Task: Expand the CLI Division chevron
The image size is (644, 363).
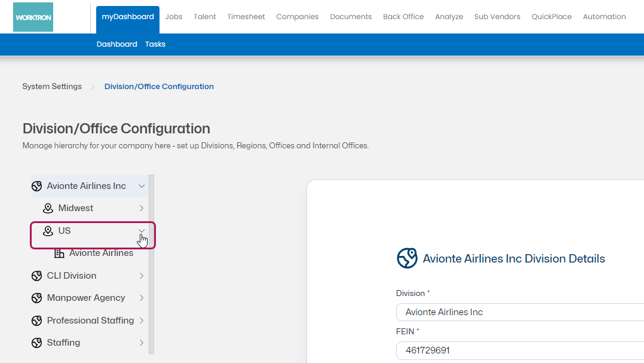Action: point(141,276)
